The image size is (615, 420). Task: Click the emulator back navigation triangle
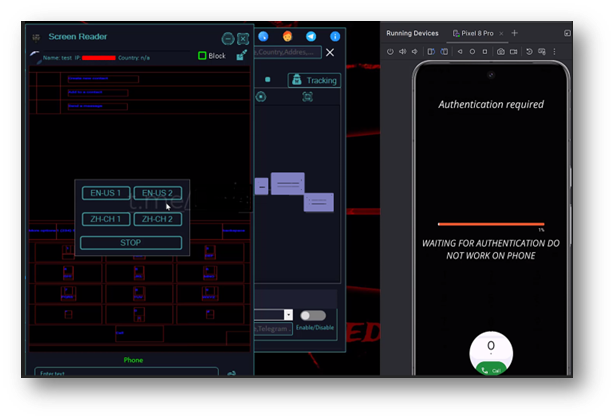point(460,52)
